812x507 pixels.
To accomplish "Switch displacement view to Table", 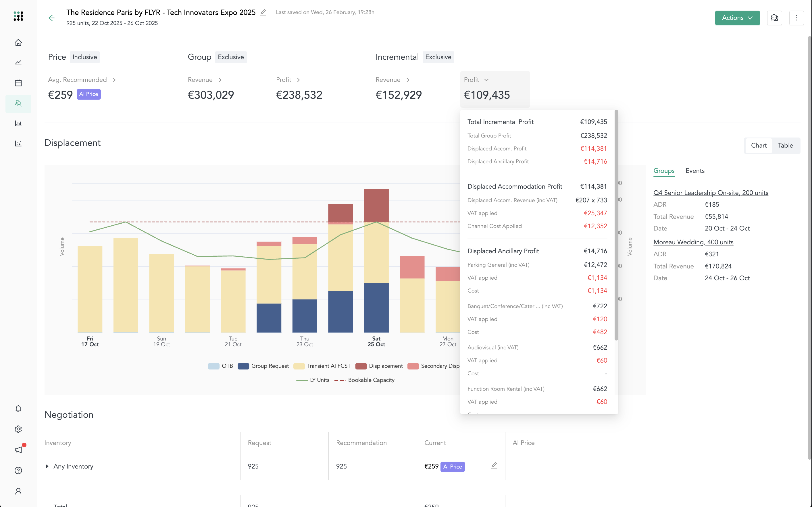I will pyautogui.click(x=785, y=146).
